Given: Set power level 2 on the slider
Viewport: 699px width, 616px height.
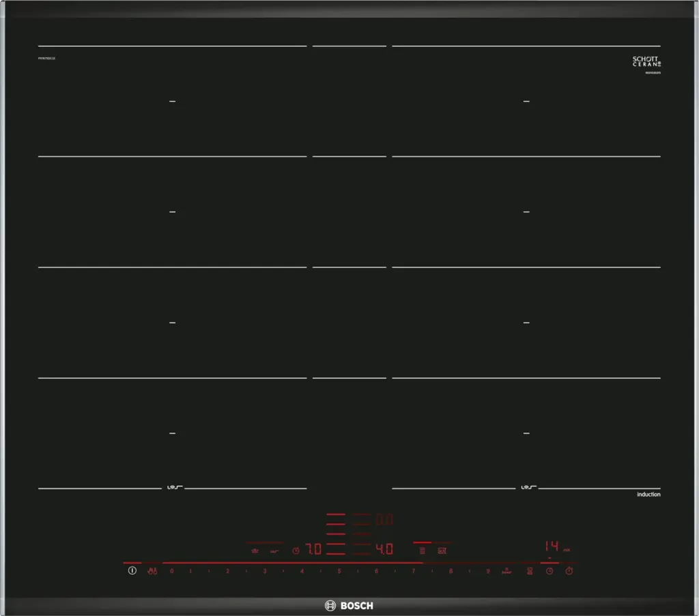Looking at the screenshot, I should click(227, 571).
